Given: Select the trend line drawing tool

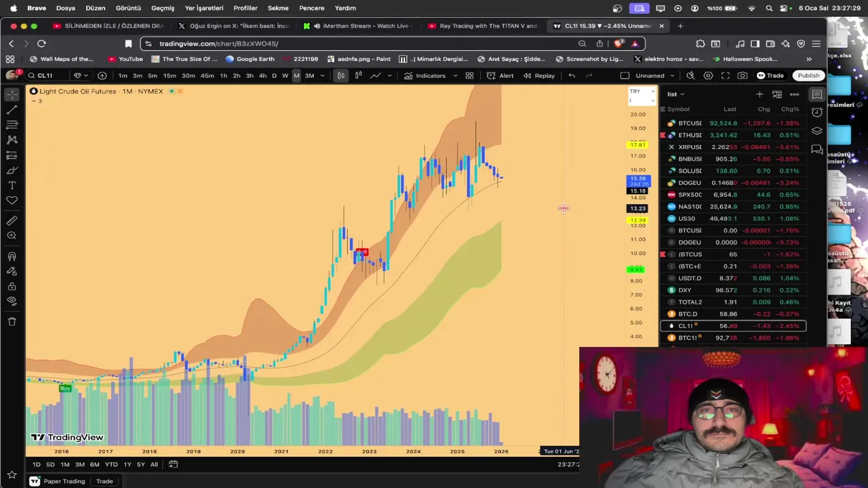Looking at the screenshot, I should (12, 110).
